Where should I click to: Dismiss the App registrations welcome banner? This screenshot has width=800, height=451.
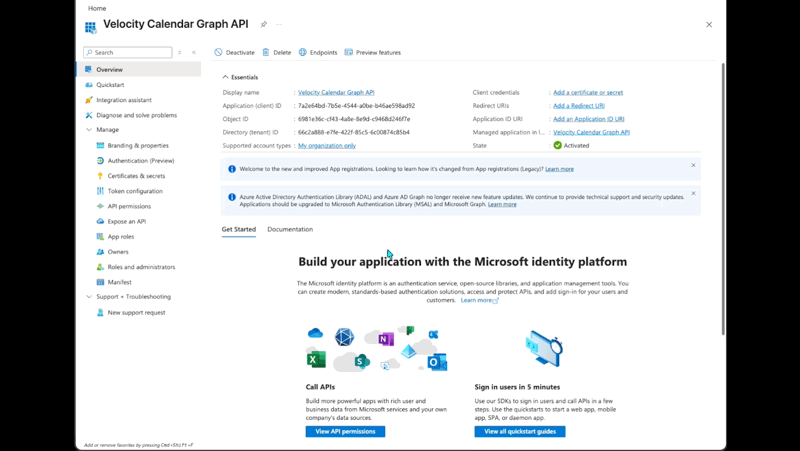point(693,165)
